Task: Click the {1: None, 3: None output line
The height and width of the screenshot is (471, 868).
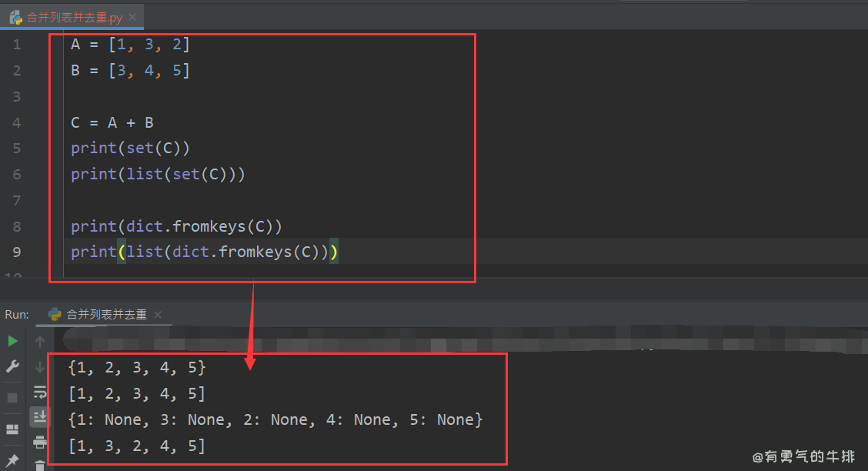Action: pos(275,420)
